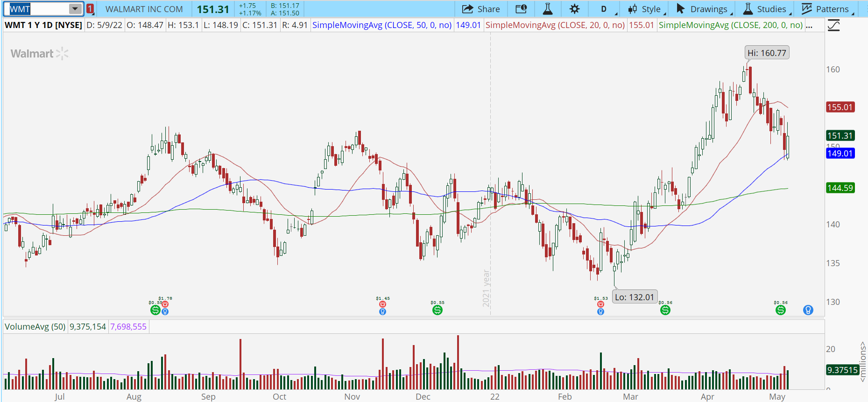Click the L: 148.19 low price readout

click(x=221, y=25)
